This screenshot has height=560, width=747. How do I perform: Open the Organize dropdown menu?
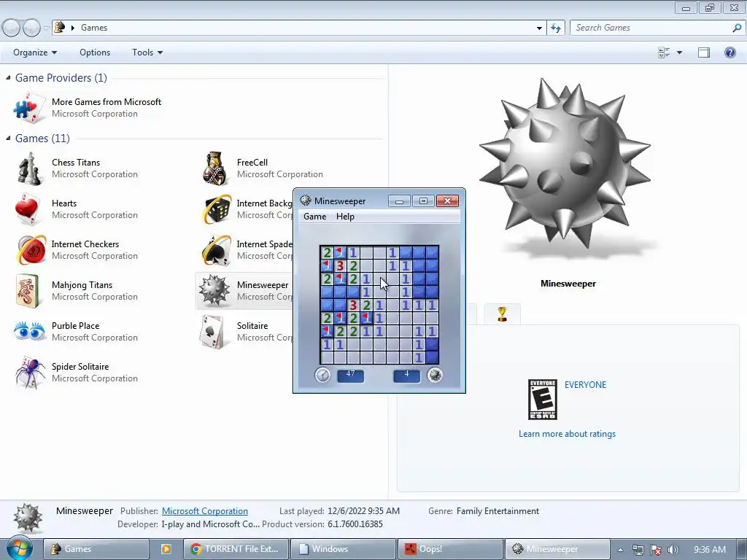click(x=35, y=52)
